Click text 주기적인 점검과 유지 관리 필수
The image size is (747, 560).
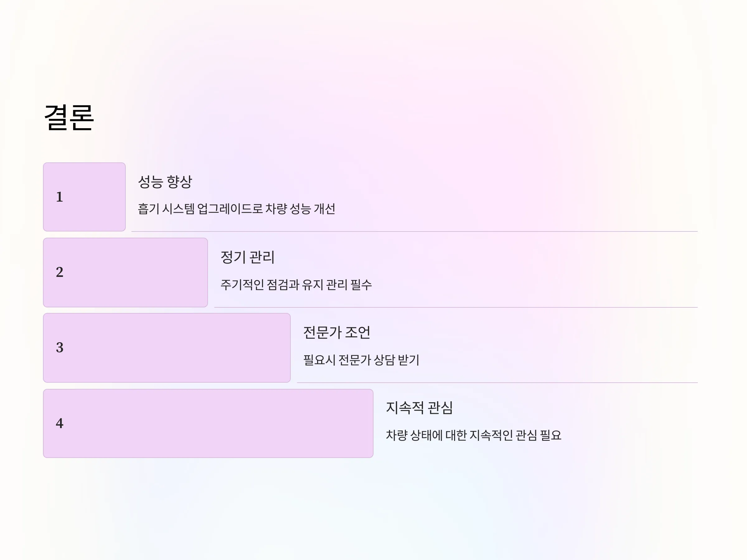[x=296, y=285]
